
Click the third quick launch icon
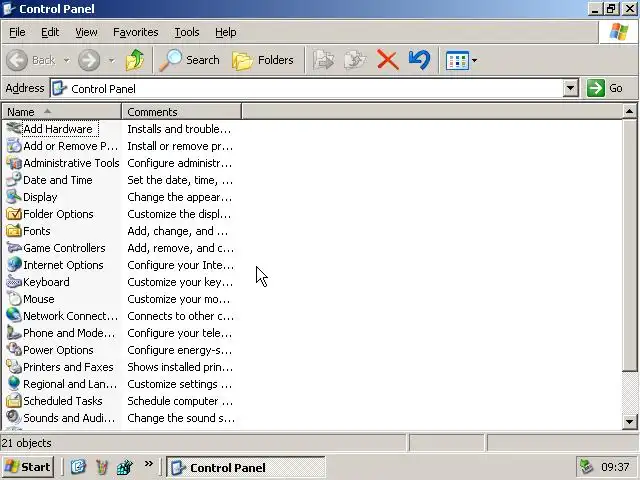[124, 467]
